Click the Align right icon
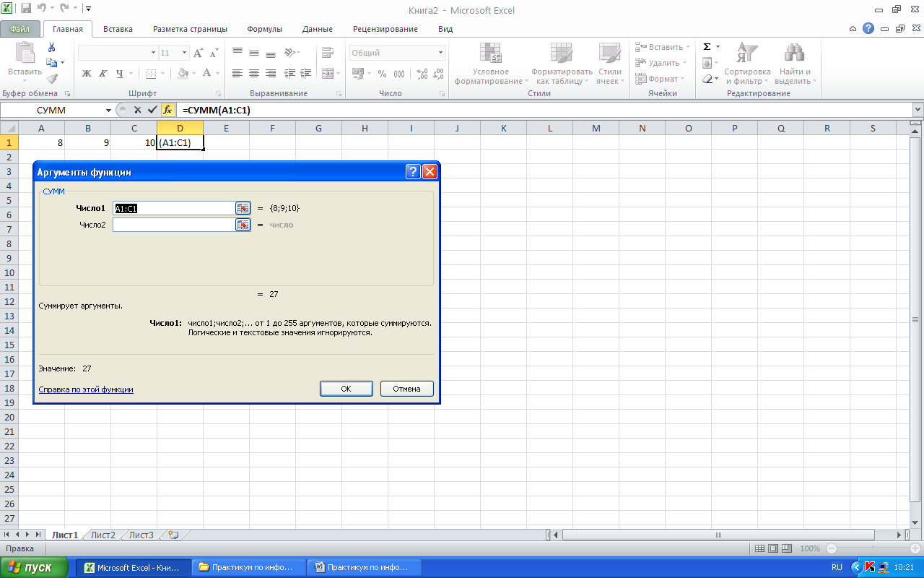The image size is (924, 578). point(271,73)
